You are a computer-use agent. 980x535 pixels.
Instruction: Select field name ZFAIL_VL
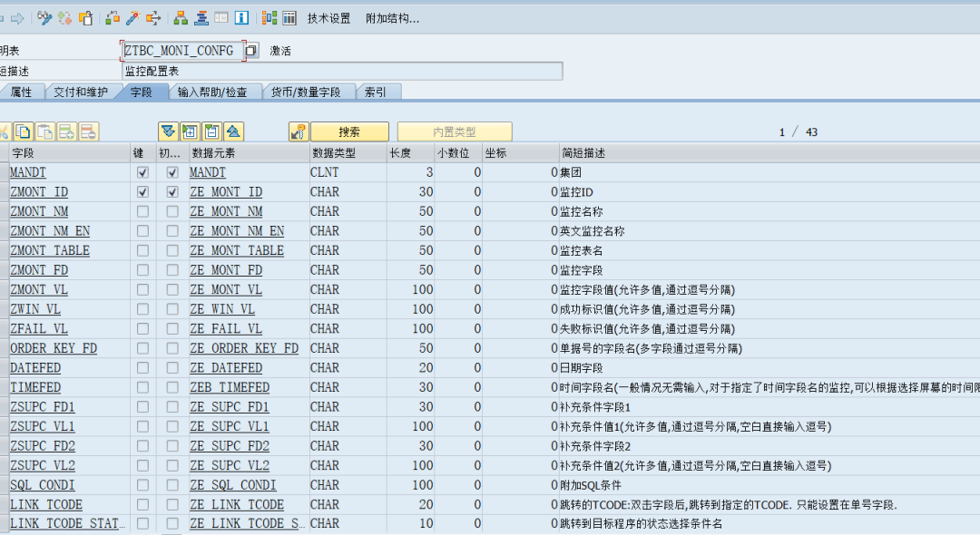[x=39, y=329]
